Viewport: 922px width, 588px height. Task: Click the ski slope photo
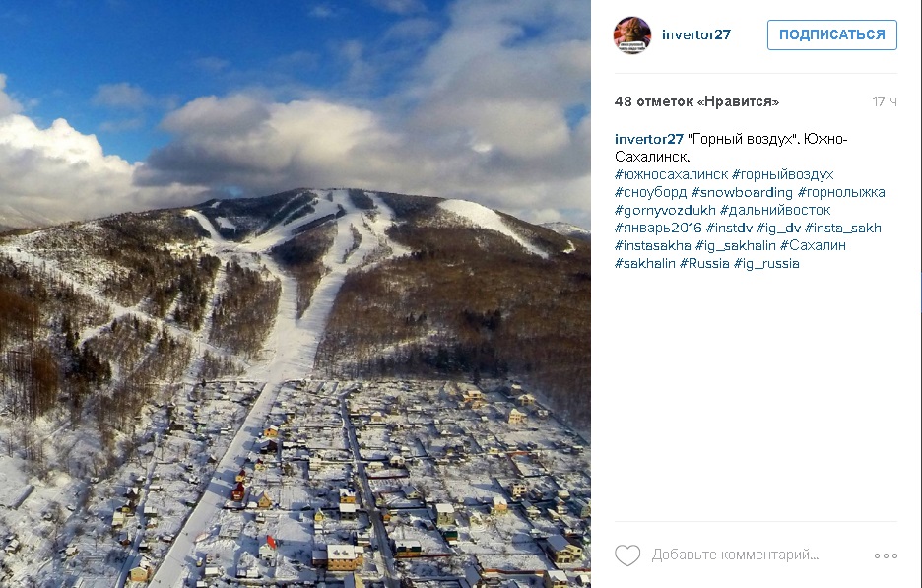coord(296,294)
